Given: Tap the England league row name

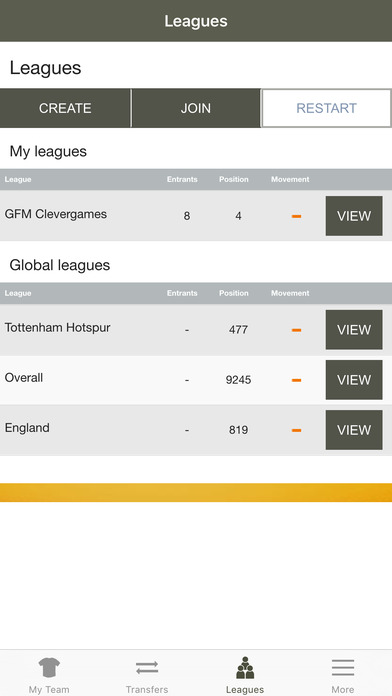Looking at the screenshot, I should (27, 428).
